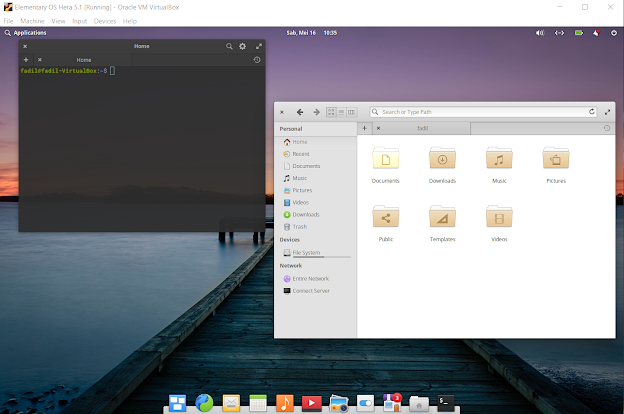Select the Templates folder icon

point(442,217)
